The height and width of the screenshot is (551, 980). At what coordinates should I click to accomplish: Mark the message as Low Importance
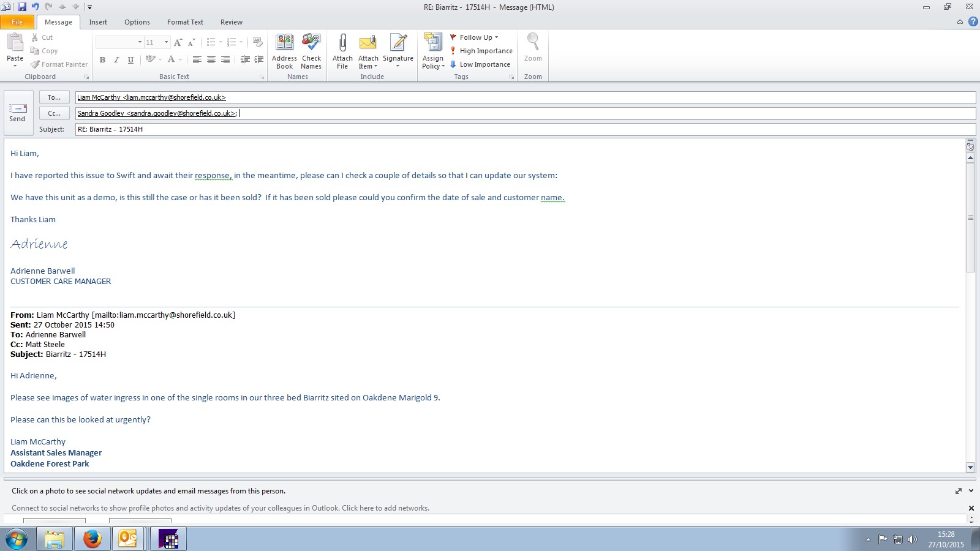pos(480,64)
